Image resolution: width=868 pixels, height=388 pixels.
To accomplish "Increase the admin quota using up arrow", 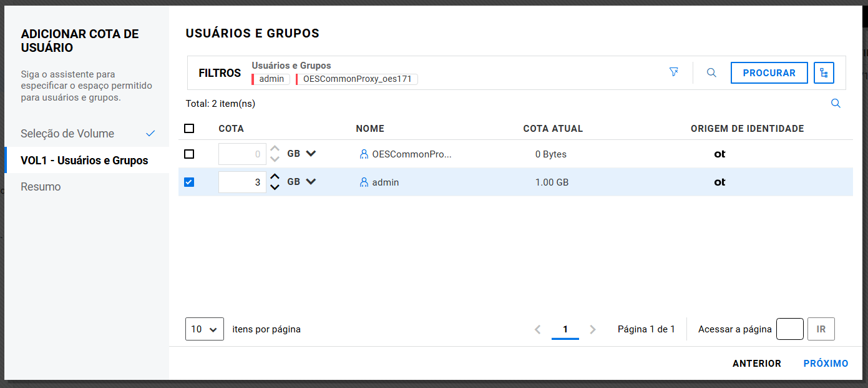I will (x=275, y=177).
